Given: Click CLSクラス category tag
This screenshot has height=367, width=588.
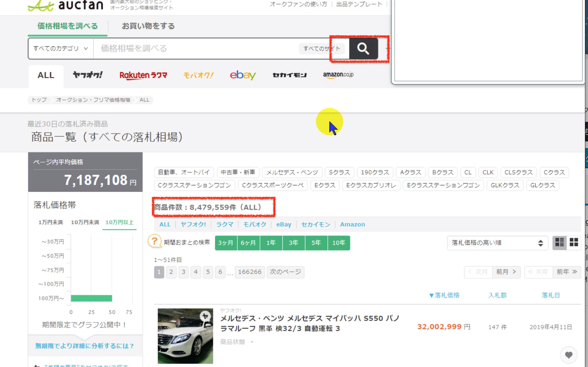Looking at the screenshot, I should click(x=518, y=173).
